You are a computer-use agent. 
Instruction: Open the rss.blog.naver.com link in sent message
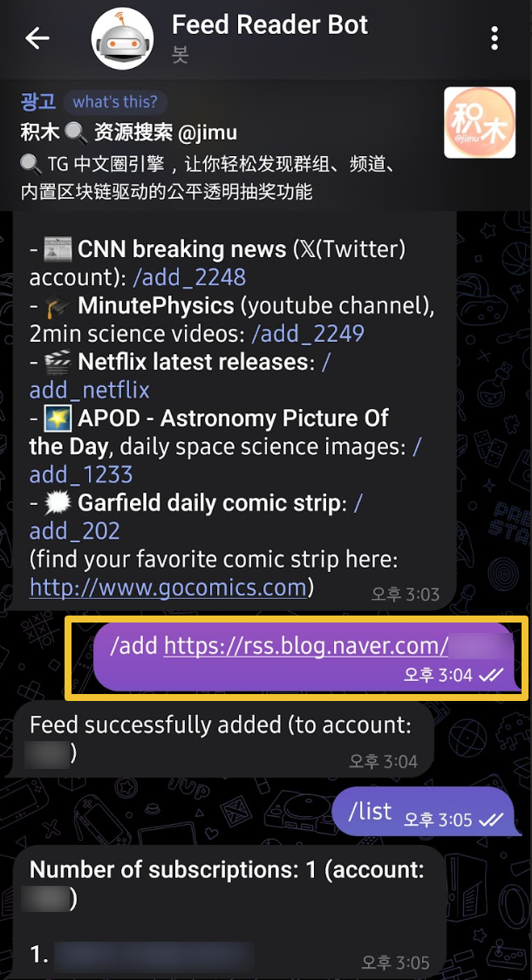tap(306, 645)
